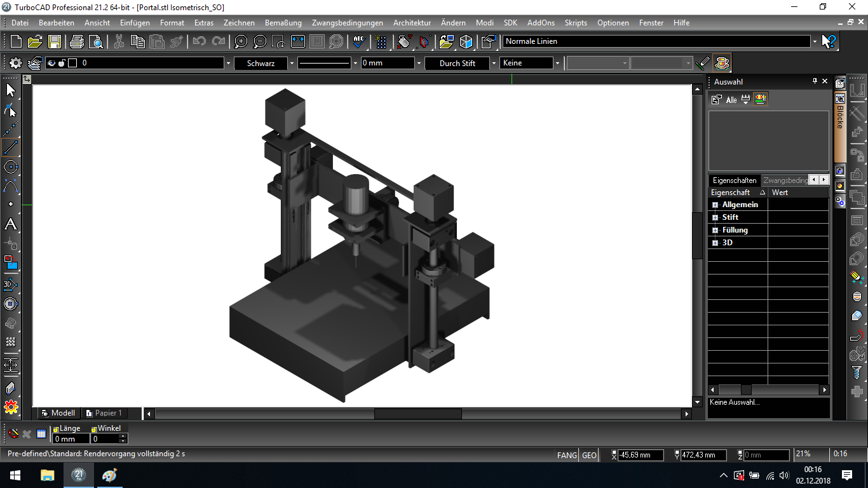
Task: Switch to the Papier 1 tab
Action: click(x=104, y=413)
